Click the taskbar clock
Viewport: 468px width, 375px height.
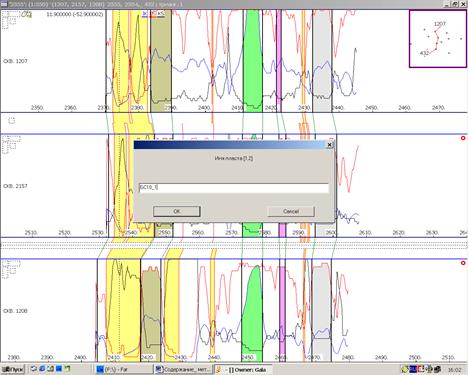point(455,370)
